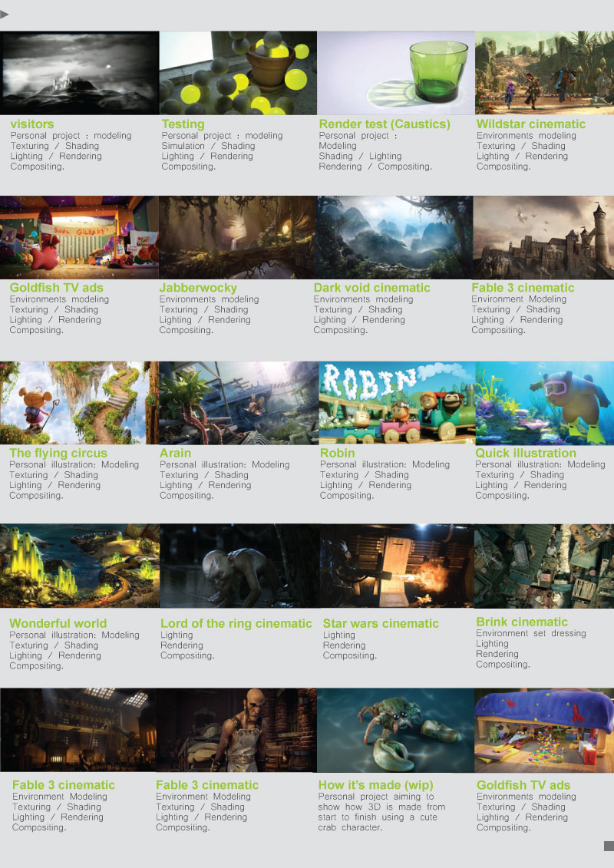This screenshot has width=614, height=868.
Task: Open the Fable 3 blacksmith character thumbnail
Action: coord(236,730)
